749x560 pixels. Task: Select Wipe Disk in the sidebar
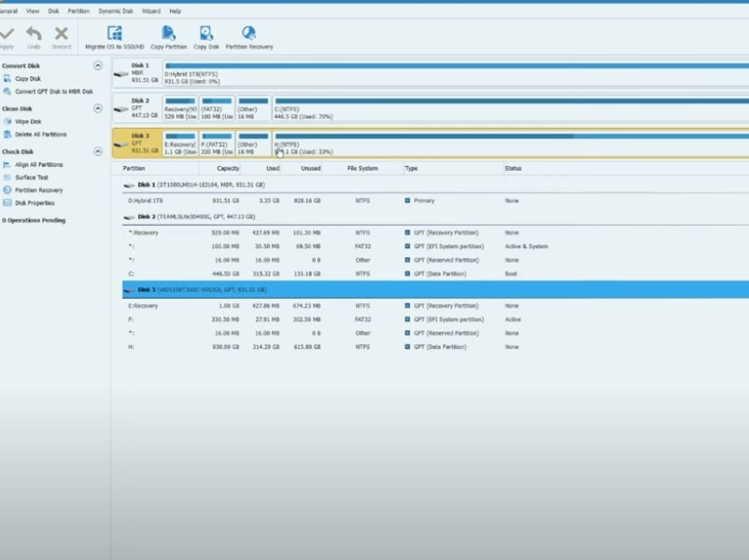pos(28,121)
